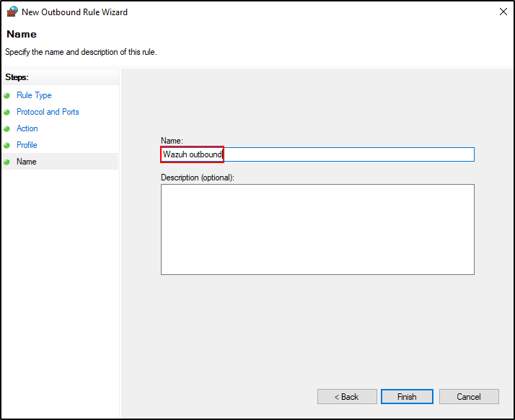Viewport: 515px width, 420px height.
Task: Click the bold 'Name' page heading
Action: pos(22,34)
